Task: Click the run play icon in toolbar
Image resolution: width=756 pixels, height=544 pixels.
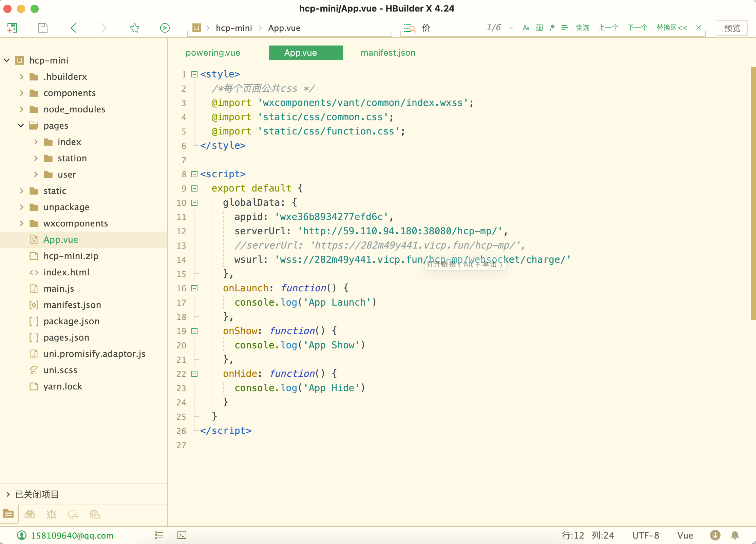Action: 165,28
